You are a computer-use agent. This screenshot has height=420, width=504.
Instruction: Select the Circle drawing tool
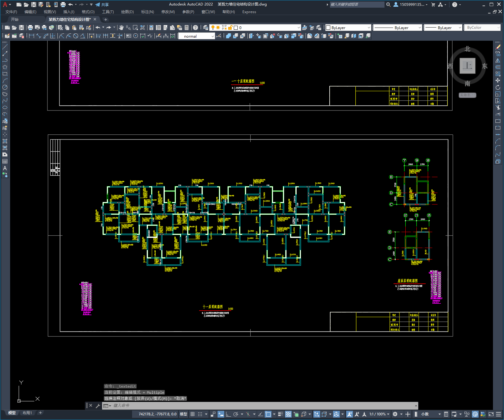(5, 87)
